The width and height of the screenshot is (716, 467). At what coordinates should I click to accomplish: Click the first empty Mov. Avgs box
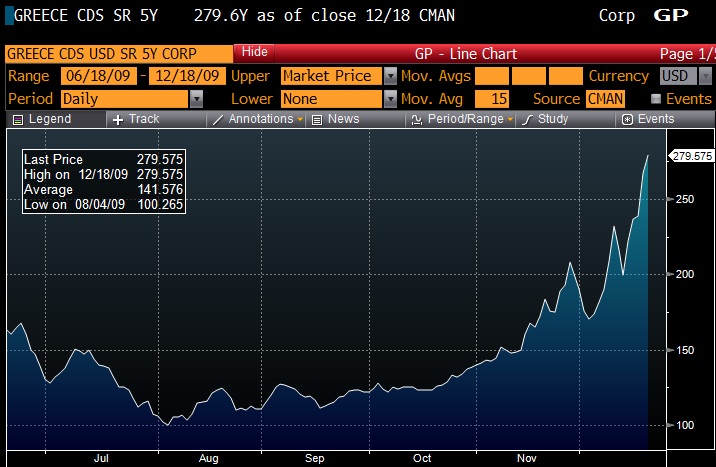[x=491, y=76]
